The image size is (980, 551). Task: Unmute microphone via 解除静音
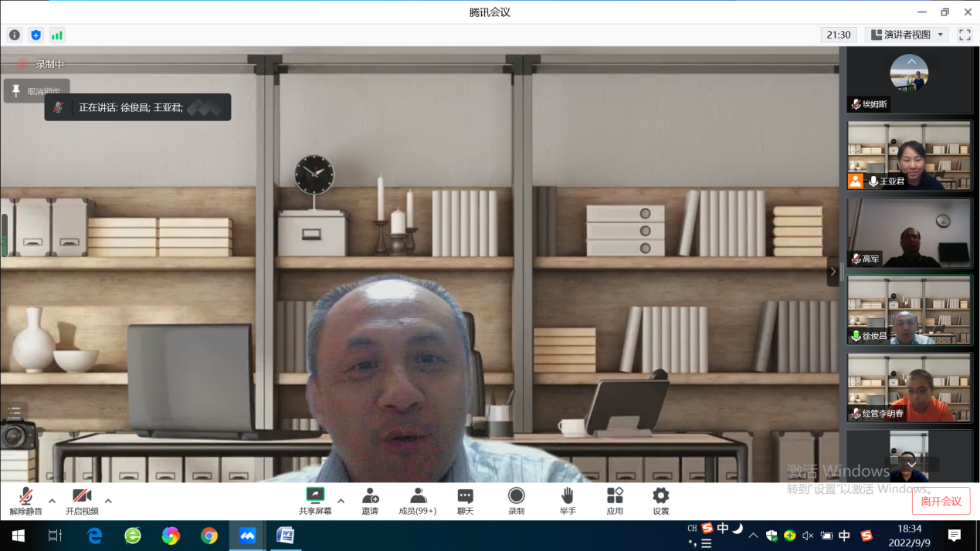point(25,496)
